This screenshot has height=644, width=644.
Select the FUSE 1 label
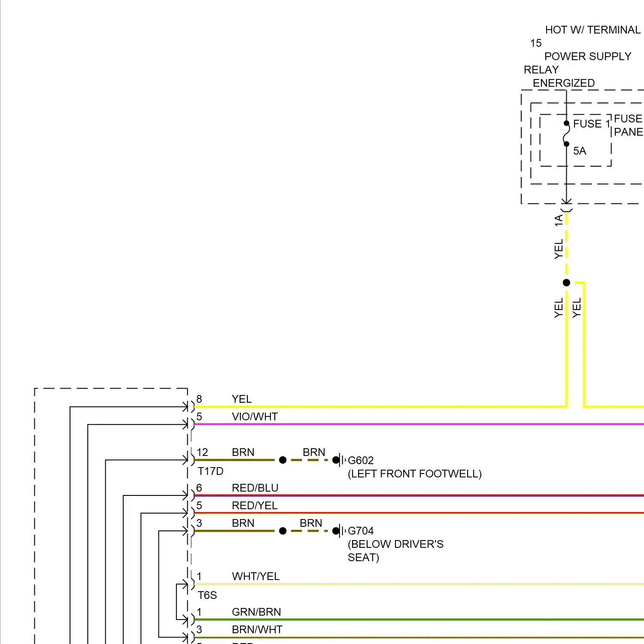click(592, 124)
